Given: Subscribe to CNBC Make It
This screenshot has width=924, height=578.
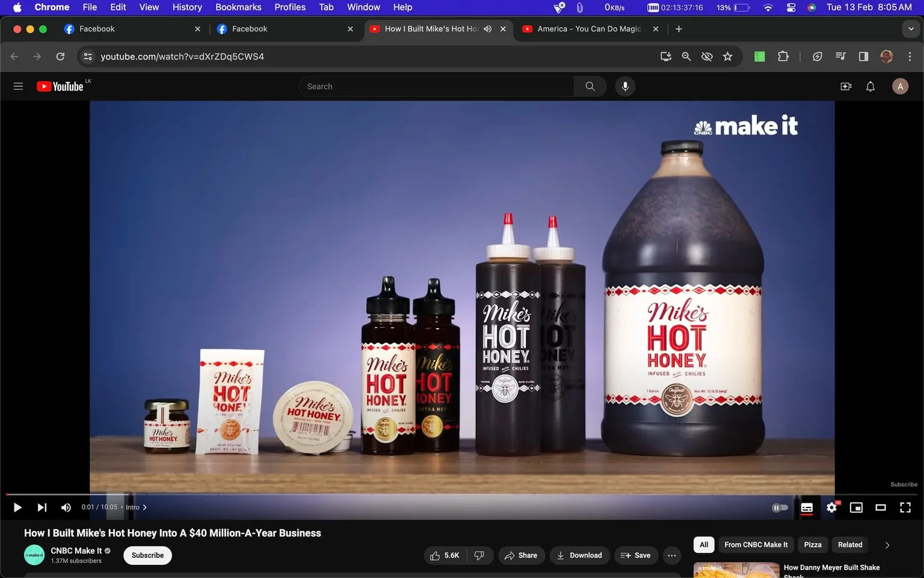Looking at the screenshot, I should (x=147, y=555).
